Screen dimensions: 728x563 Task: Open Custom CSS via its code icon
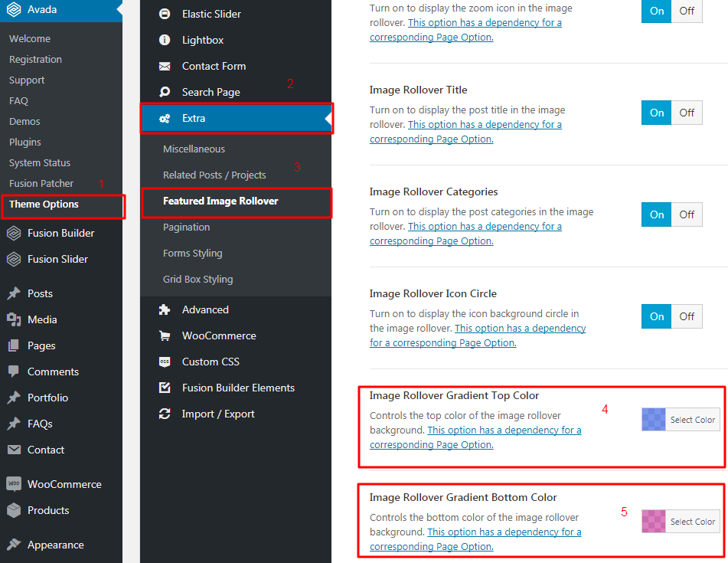(x=164, y=362)
